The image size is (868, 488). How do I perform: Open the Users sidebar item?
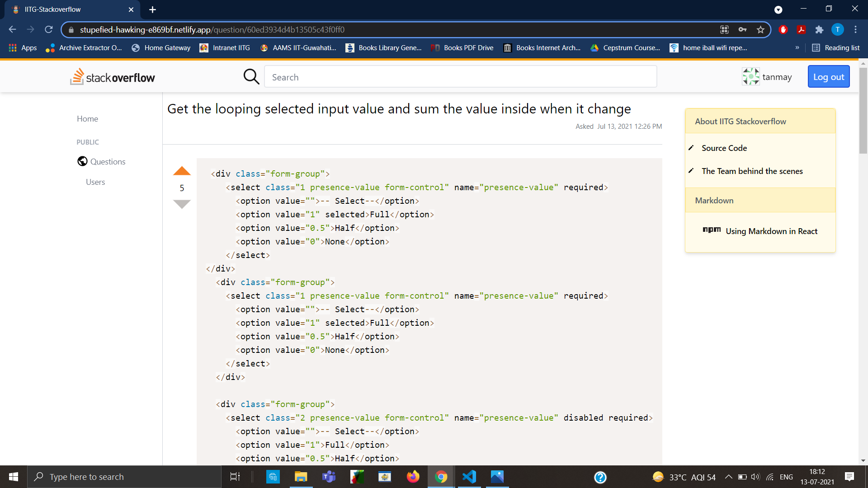(x=95, y=182)
